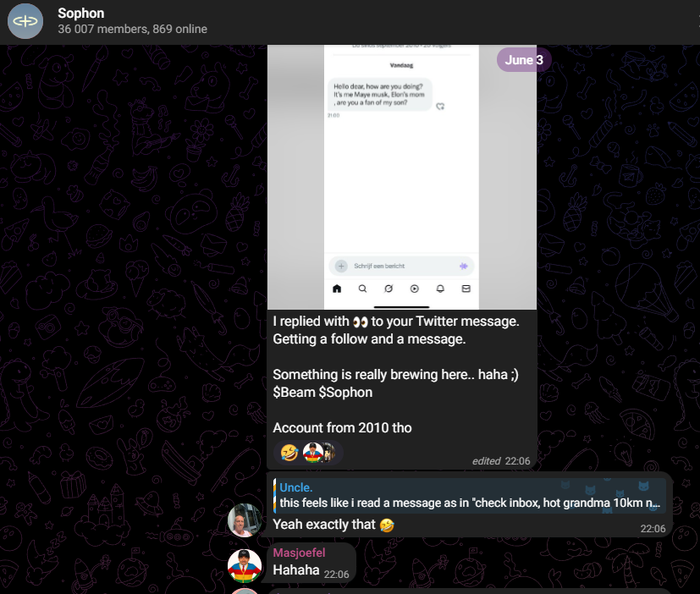Tap the Grok slash icon in the screenshot

(x=389, y=289)
